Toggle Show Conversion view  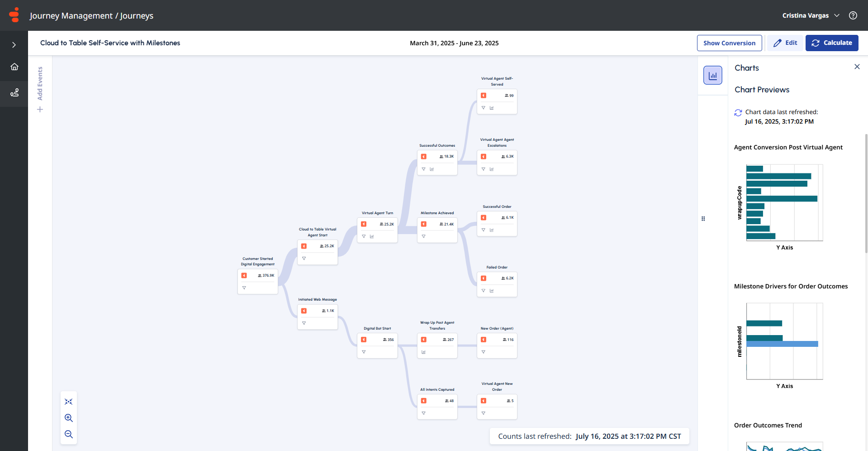729,43
